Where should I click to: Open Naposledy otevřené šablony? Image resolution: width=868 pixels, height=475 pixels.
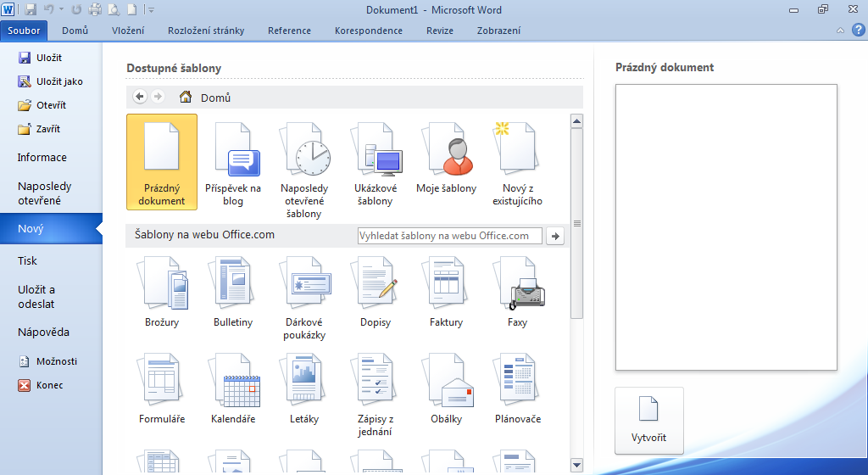[x=304, y=170]
